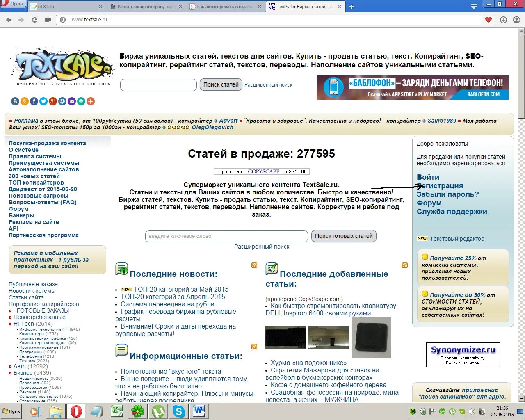This screenshot has width=525, height=420.
Task: Click the Регистрация link
Action: coord(440,186)
